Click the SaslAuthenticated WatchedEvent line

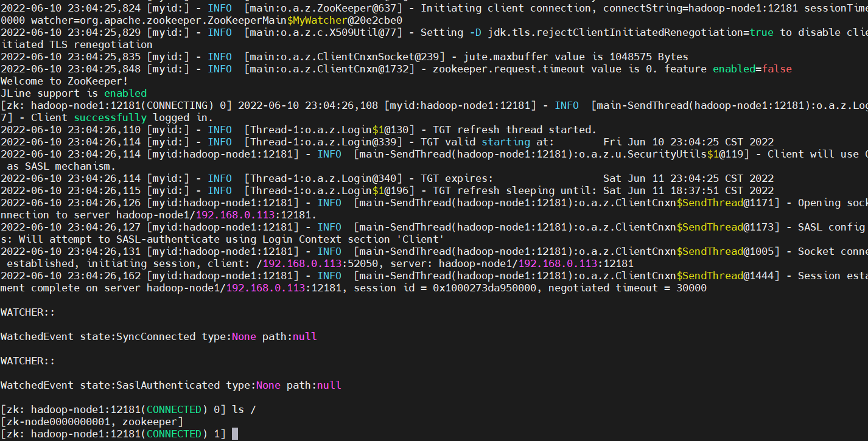[x=170, y=385]
